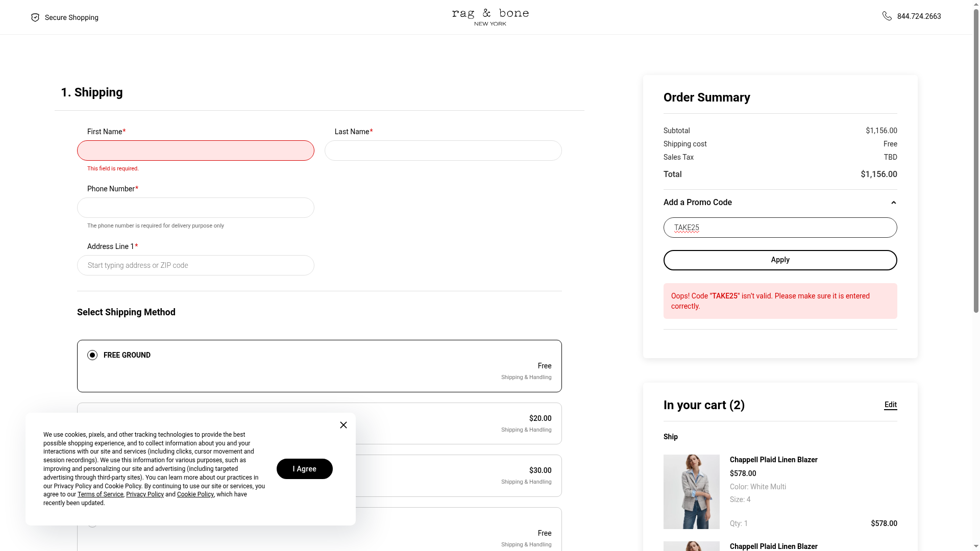Click the phone handset icon
Screen dimensions: 980x551
pos(887,16)
